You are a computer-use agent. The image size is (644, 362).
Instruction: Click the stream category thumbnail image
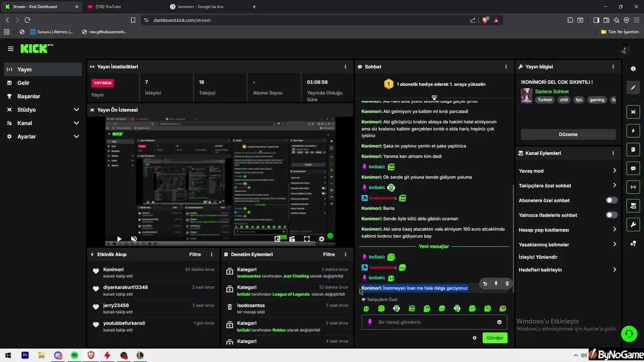(526, 96)
